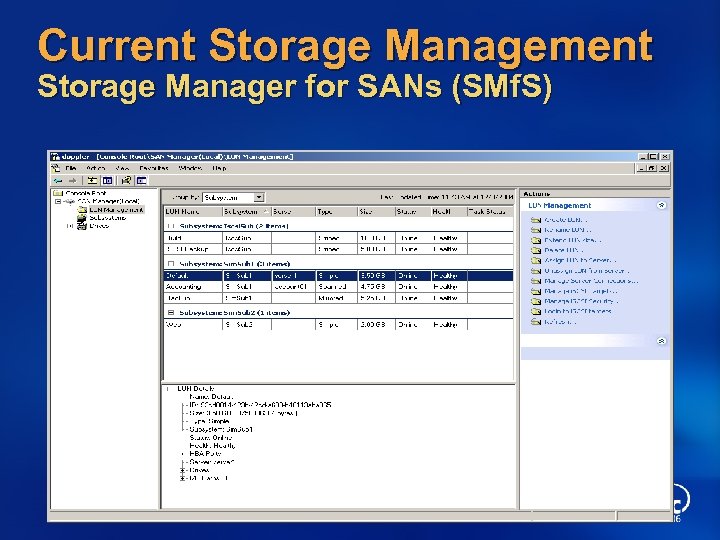The width and height of the screenshot is (720, 540).
Task: Expand the Drives node in console tree
Action: point(70,226)
